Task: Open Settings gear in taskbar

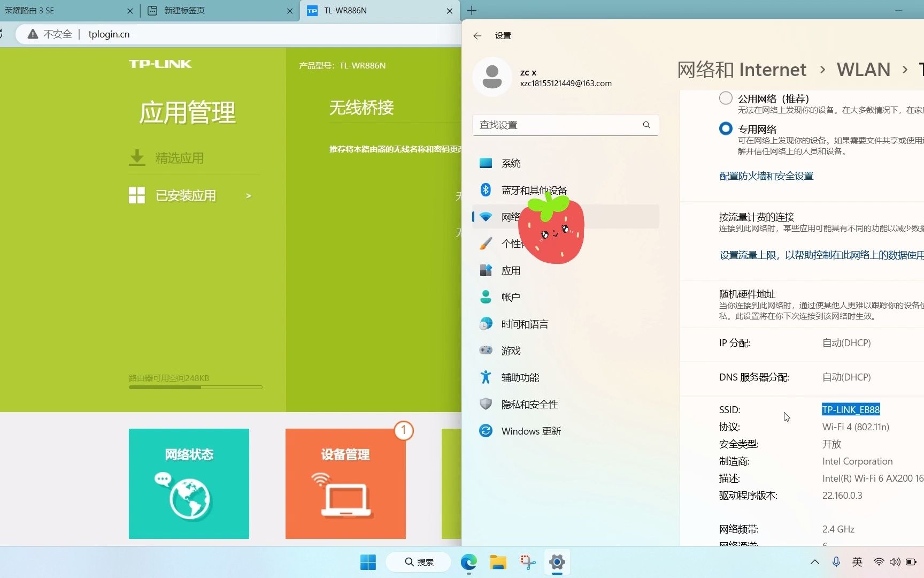Action: pyautogui.click(x=557, y=562)
